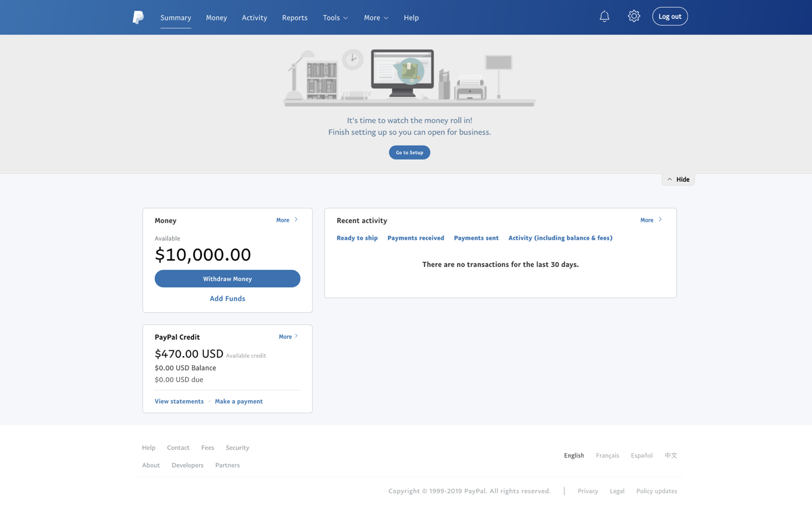Click the $470.00 USD available credit amount
The width and height of the screenshot is (812, 508).
[189, 354]
